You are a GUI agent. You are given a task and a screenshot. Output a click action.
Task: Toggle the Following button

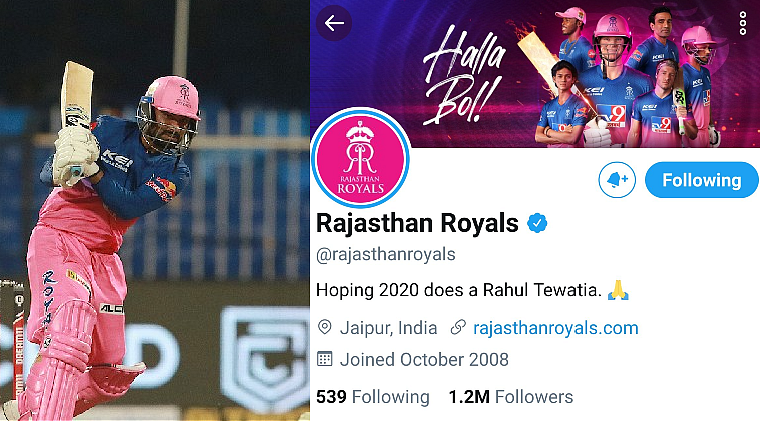tap(701, 180)
